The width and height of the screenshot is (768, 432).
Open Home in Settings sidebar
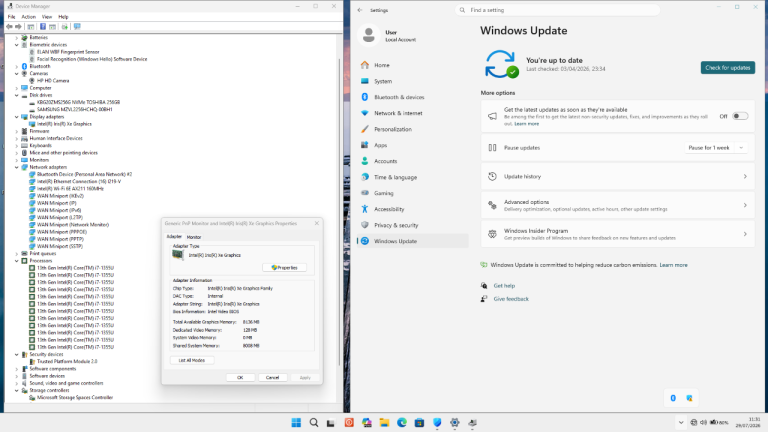[412, 65]
